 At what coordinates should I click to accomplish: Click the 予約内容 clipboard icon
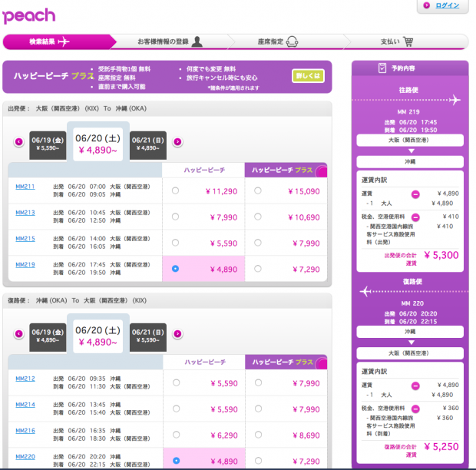(382, 68)
